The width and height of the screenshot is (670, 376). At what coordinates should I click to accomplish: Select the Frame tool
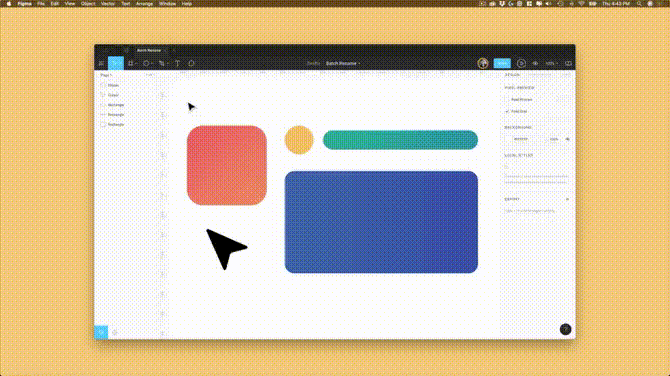[x=131, y=63]
